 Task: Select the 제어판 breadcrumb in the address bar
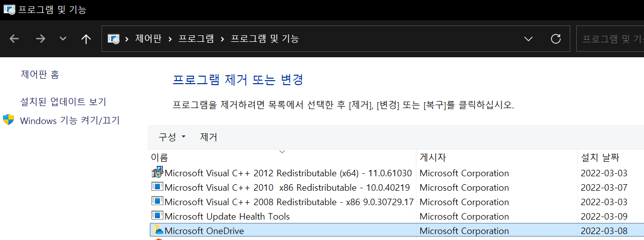[148, 39]
